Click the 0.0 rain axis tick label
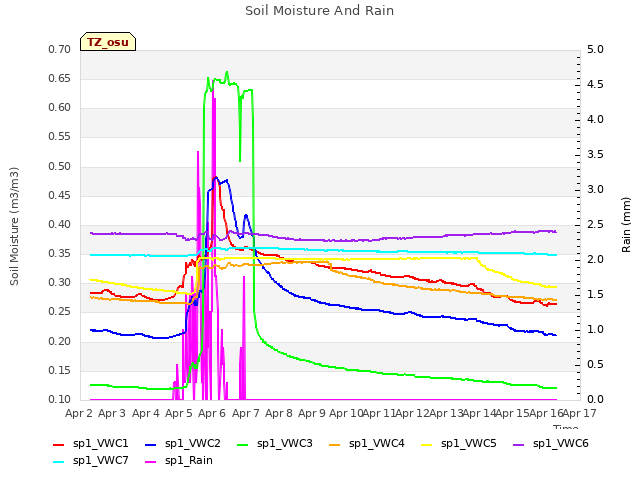 (595, 400)
